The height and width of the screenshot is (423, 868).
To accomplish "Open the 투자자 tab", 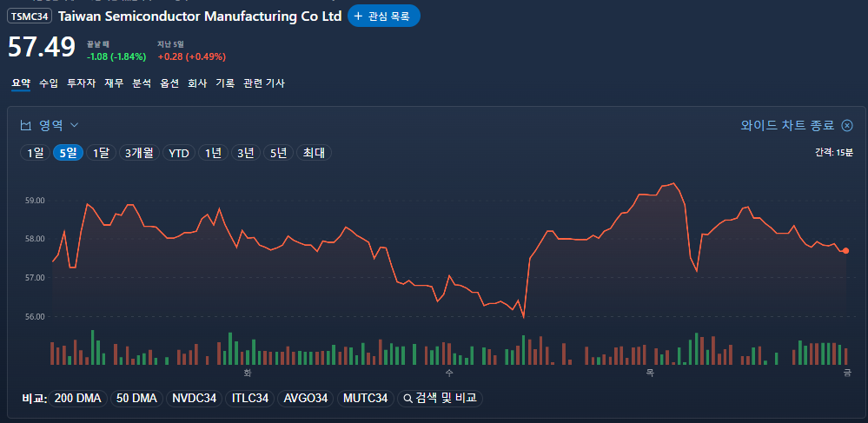I will (x=82, y=83).
